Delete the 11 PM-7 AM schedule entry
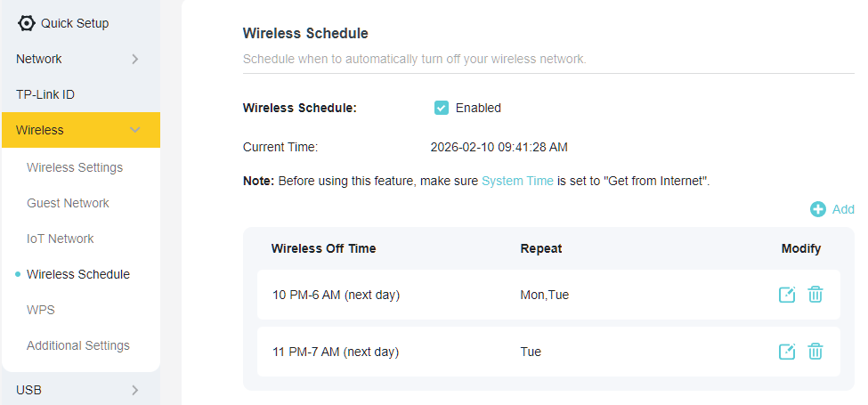 815,352
